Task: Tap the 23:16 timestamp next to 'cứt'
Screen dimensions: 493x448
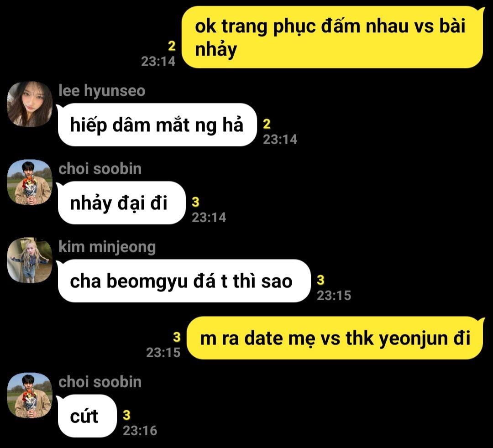Action: (x=140, y=431)
